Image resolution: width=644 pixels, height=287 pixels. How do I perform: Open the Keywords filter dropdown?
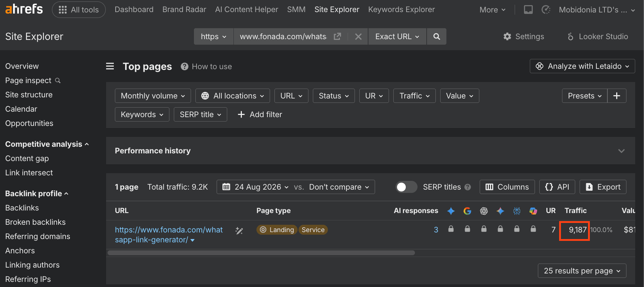pyautogui.click(x=142, y=115)
